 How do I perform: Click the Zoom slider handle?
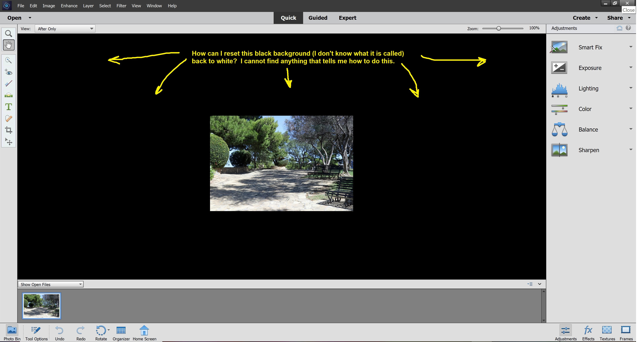(499, 28)
